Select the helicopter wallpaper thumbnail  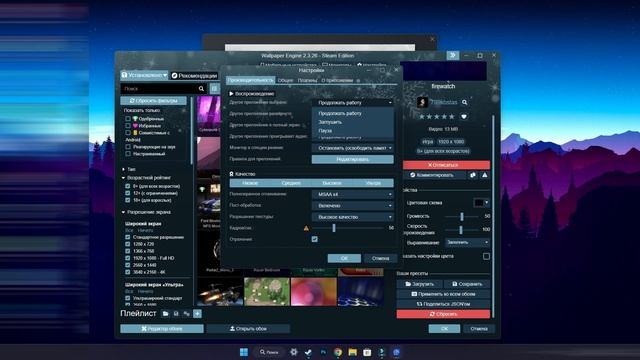point(220,292)
